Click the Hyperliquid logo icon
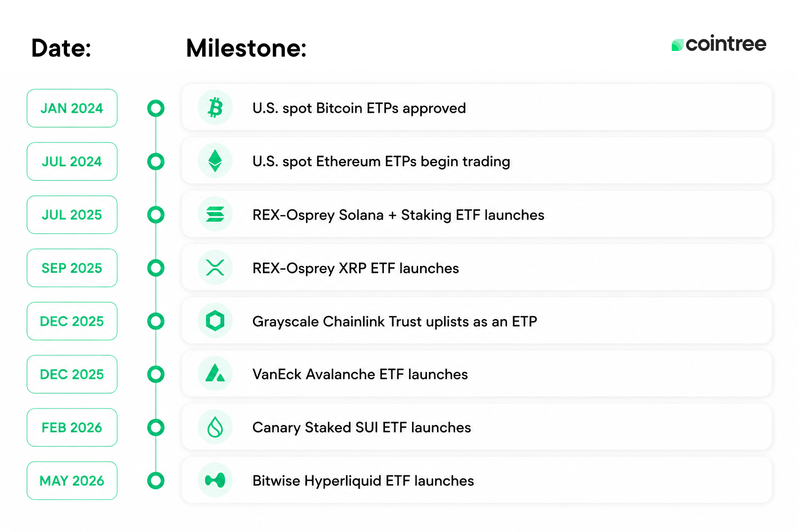 pyautogui.click(x=215, y=480)
